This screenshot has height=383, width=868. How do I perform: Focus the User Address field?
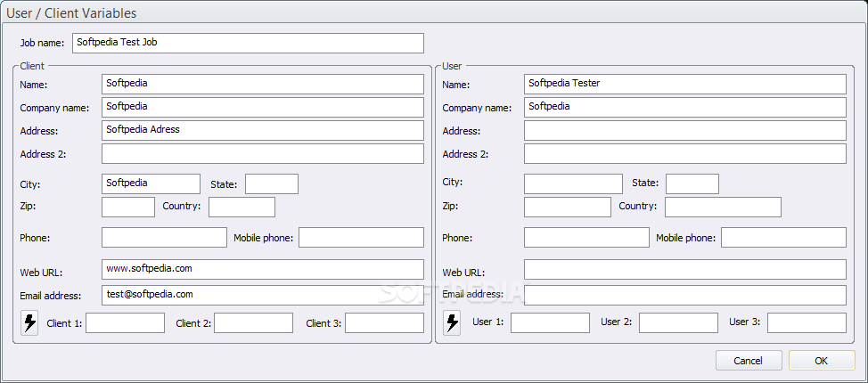685,131
